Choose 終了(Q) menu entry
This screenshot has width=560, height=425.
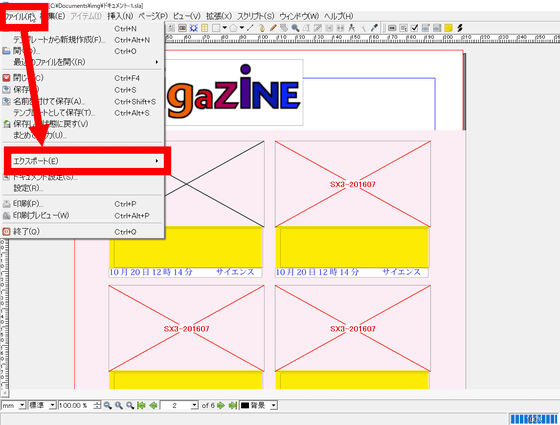tap(82, 231)
